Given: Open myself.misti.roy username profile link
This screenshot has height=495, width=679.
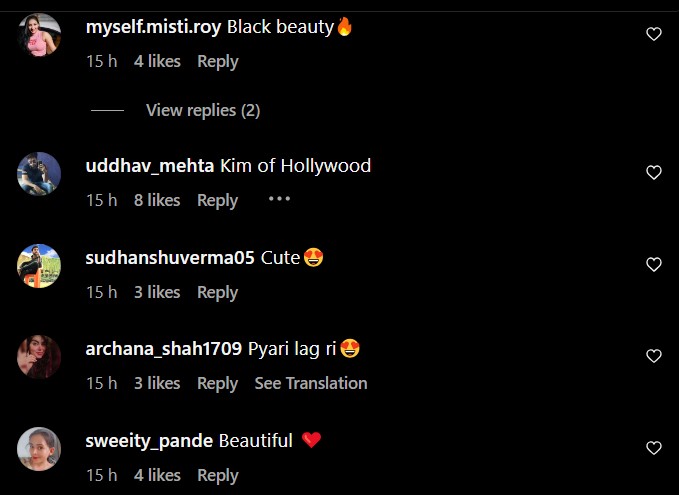Looking at the screenshot, I should click(x=153, y=27).
